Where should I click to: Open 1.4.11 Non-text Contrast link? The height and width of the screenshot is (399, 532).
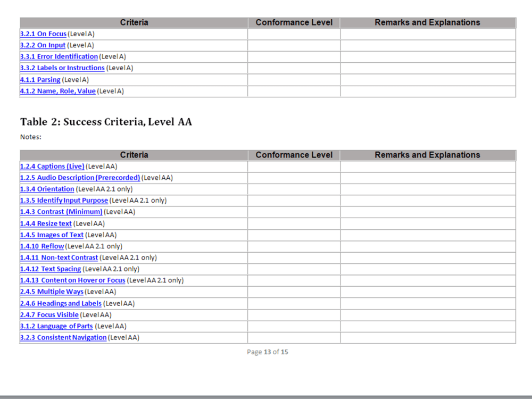tap(59, 257)
